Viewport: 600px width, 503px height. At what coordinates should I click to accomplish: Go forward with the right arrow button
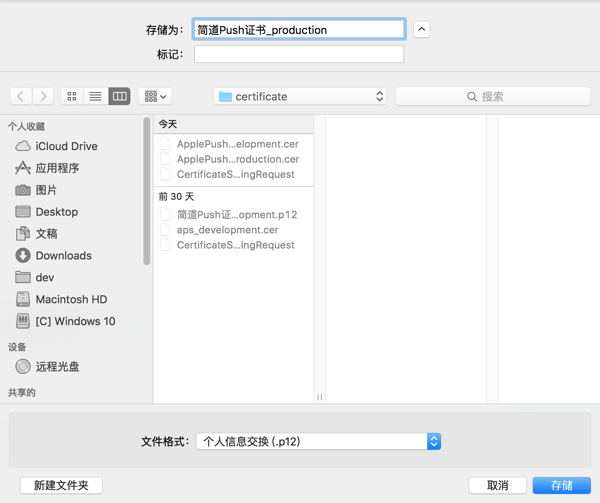click(43, 96)
